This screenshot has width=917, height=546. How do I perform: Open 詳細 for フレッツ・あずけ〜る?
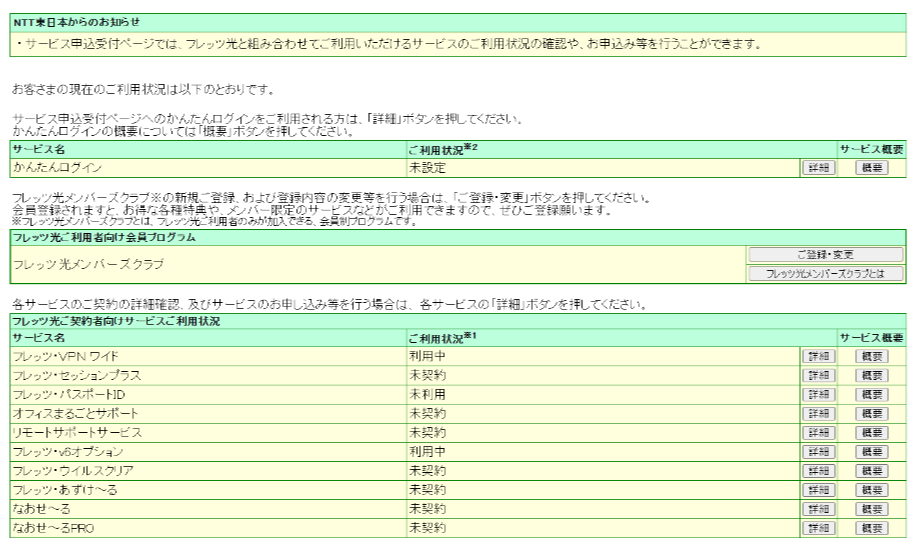(819, 490)
